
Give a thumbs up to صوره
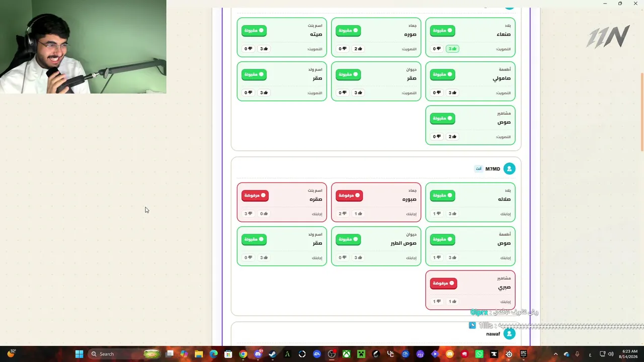(358, 49)
